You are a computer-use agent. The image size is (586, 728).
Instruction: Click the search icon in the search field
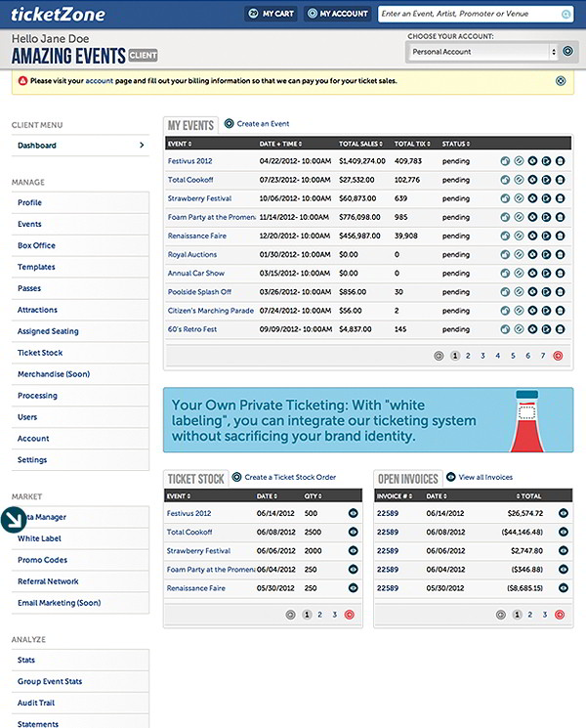pyautogui.click(x=565, y=15)
